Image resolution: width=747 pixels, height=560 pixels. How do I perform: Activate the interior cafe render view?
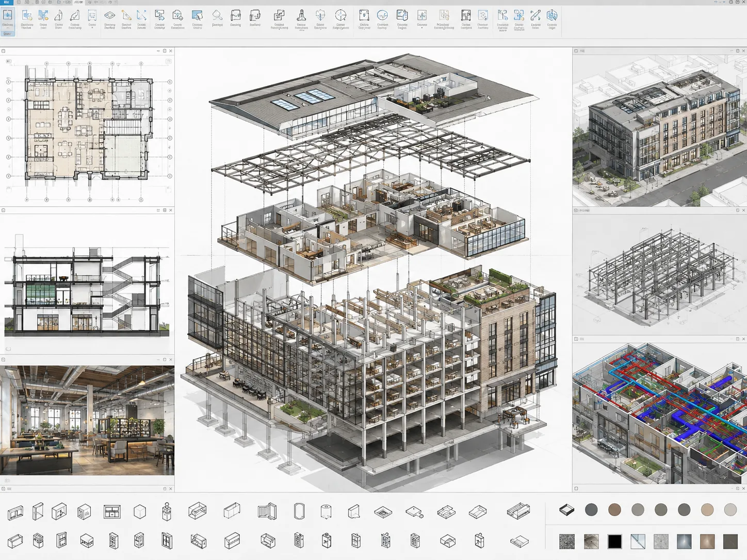click(x=87, y=420)
